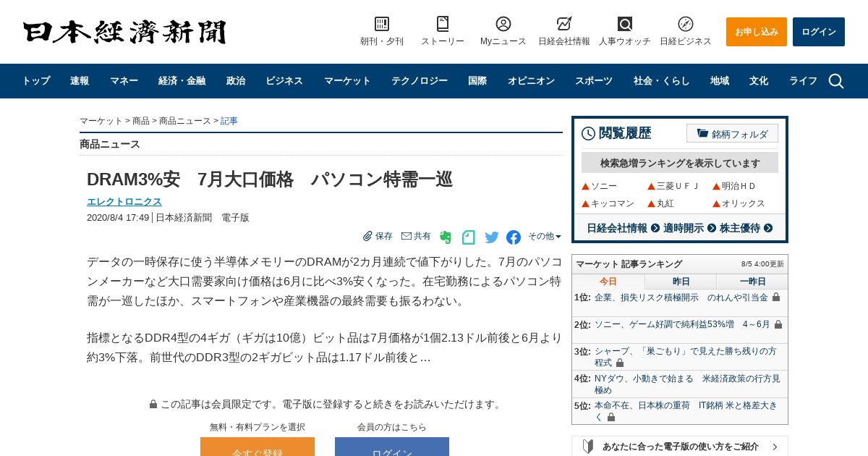This screenshot has width=868, height=456.
Task: Open the 銘柄フォルダ button
Action: tap(732, 133)
